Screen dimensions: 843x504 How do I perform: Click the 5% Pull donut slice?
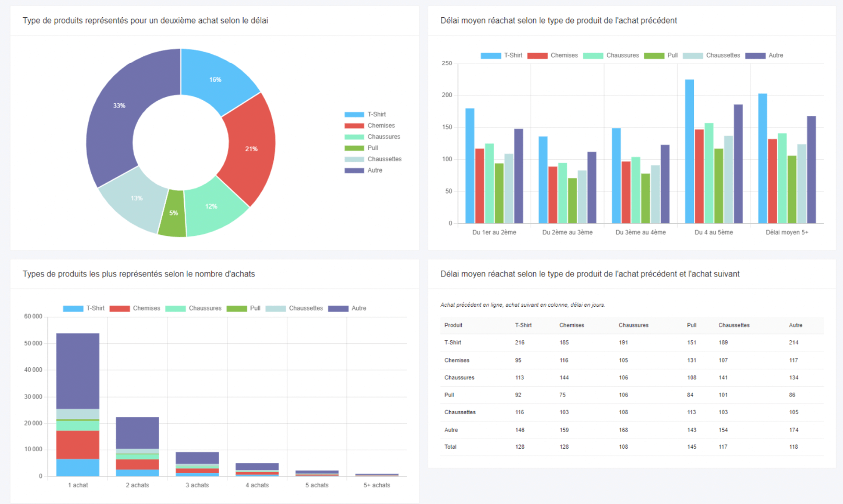click(173, 213)
